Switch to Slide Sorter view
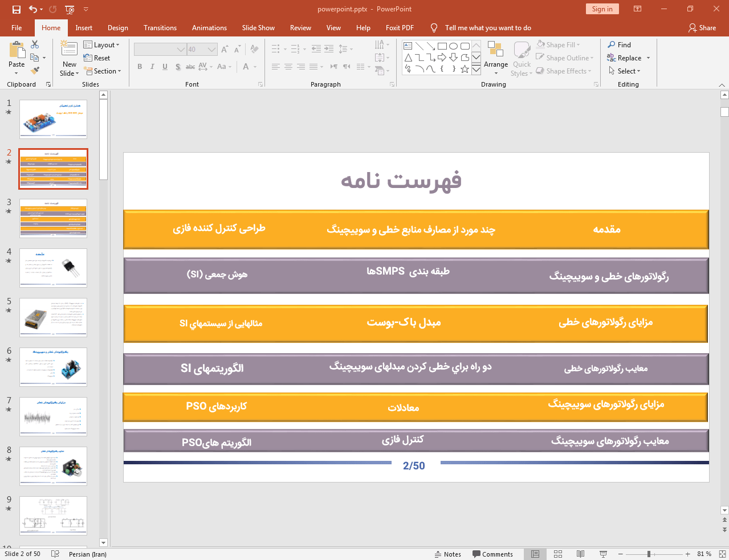 coord(558,554)
